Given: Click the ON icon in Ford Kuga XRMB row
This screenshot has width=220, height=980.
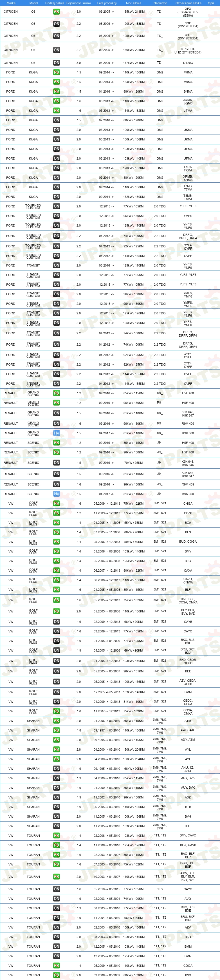Looking at the screenshot, I should click(56, 178).
